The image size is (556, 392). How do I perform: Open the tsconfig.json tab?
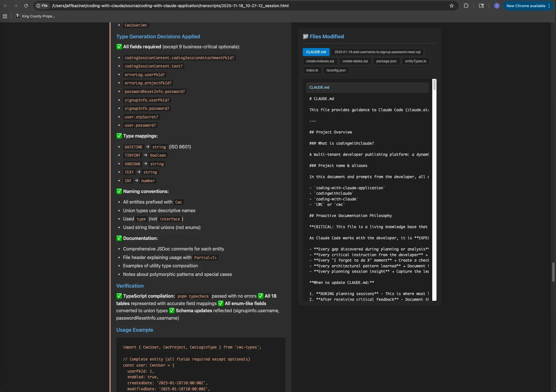click(x=336, y=70)
